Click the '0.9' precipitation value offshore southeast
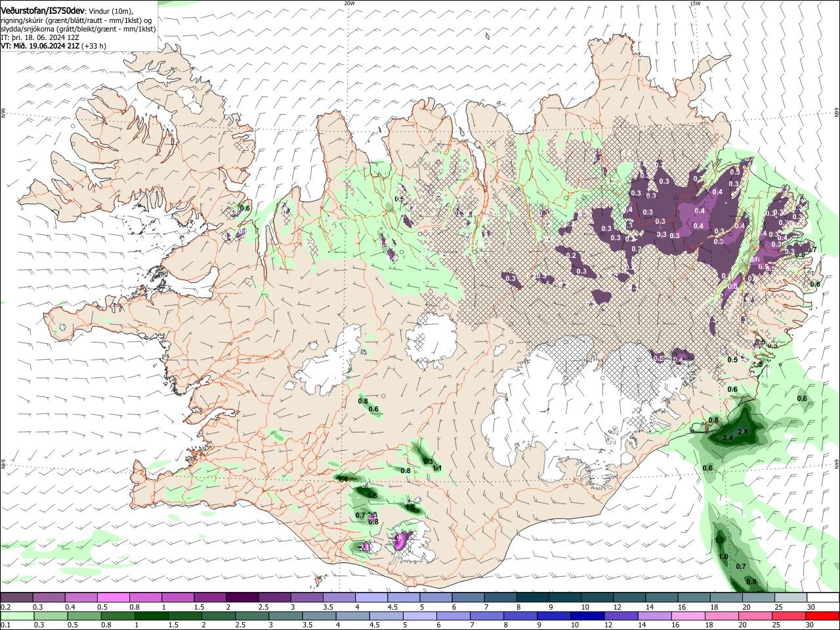This screenshot has width=840, height=630. tap(751, 582)
